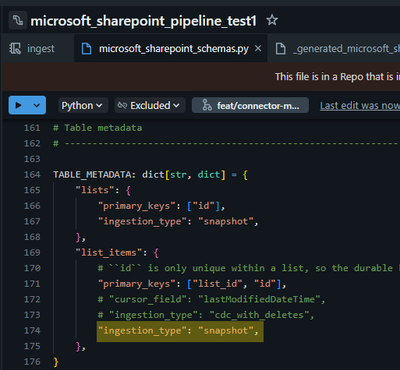Click line number 161 in gutter
This screenshot has height=370, width=400.
[x=32, y=128]
